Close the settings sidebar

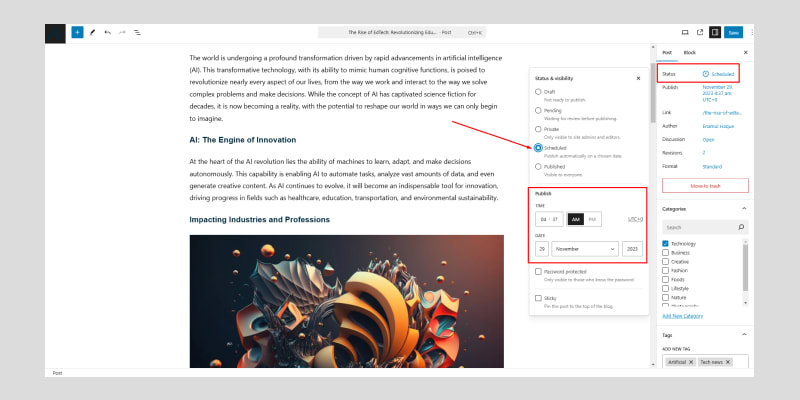745,53
